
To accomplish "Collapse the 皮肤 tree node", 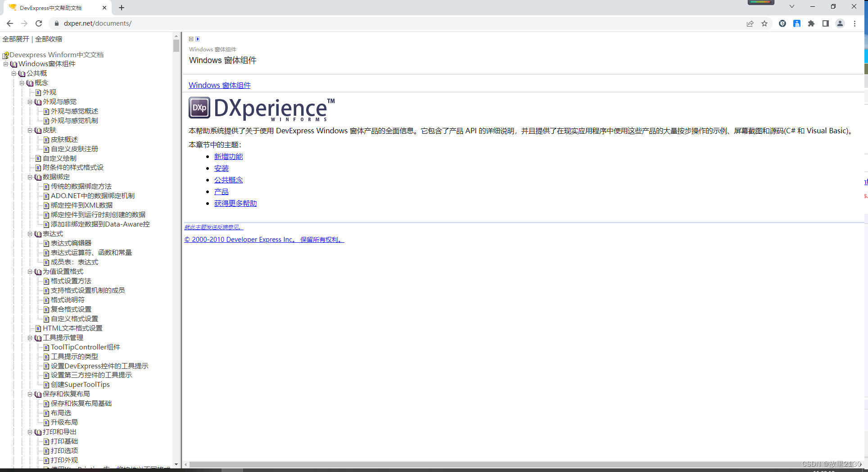I will coord(30,130).
